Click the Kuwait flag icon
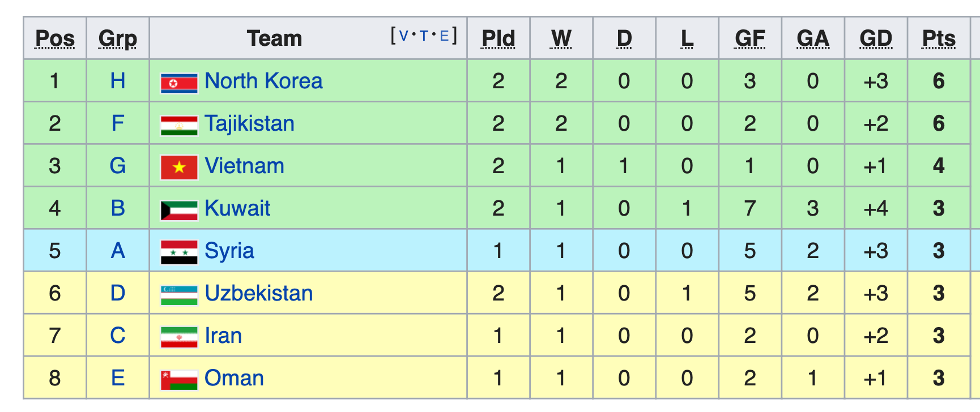 (179, 210)
